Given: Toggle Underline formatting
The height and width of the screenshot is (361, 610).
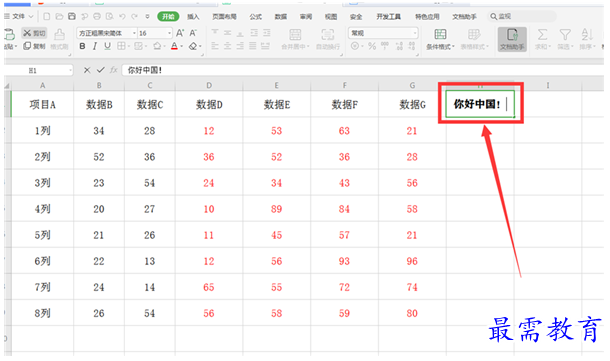Looking at the screenshot, I should 107,46.
